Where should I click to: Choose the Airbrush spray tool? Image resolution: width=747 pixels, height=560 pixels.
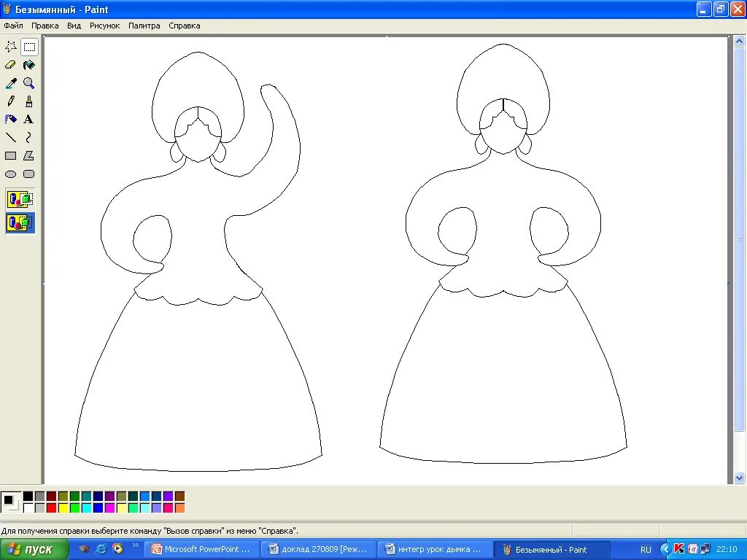(11, 119)
